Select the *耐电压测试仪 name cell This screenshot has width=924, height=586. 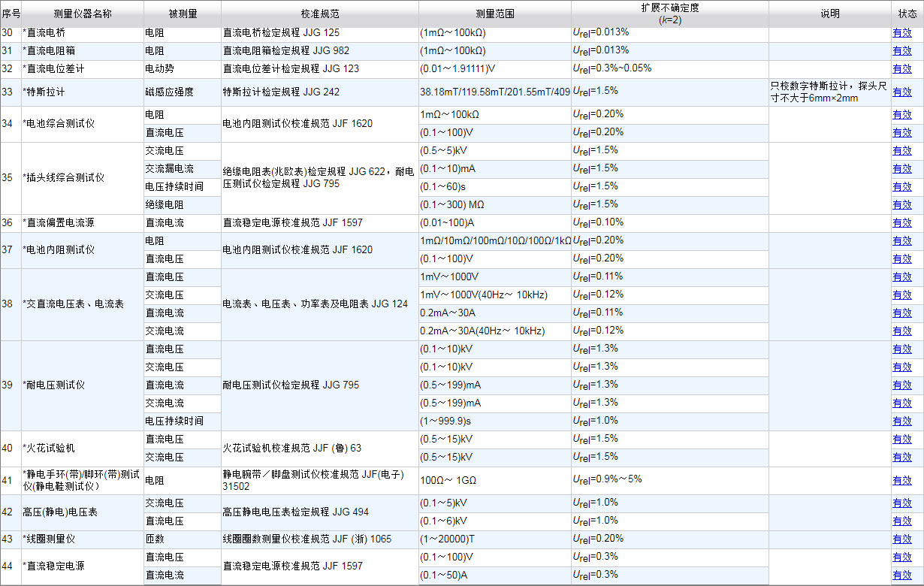(x=82, y=385)
